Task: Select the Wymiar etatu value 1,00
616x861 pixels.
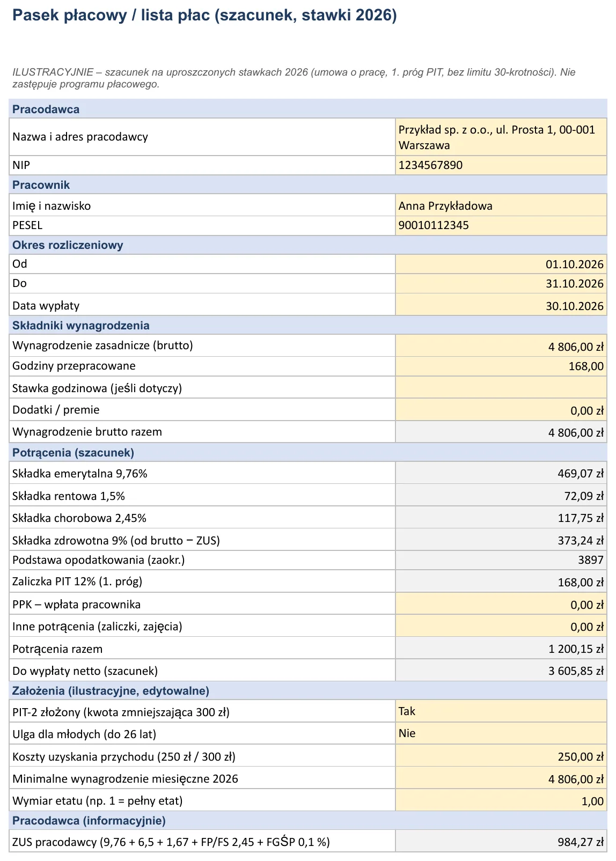Action: [501, 800]
